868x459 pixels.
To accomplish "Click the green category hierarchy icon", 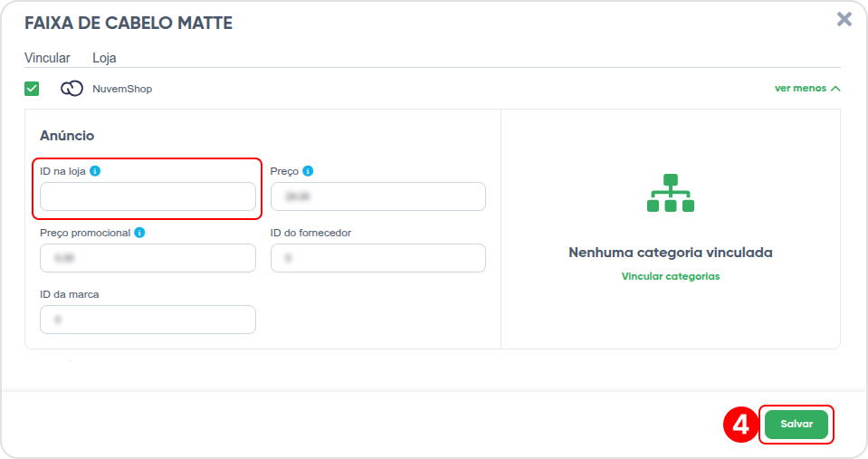I will click(x=671, y=193).
